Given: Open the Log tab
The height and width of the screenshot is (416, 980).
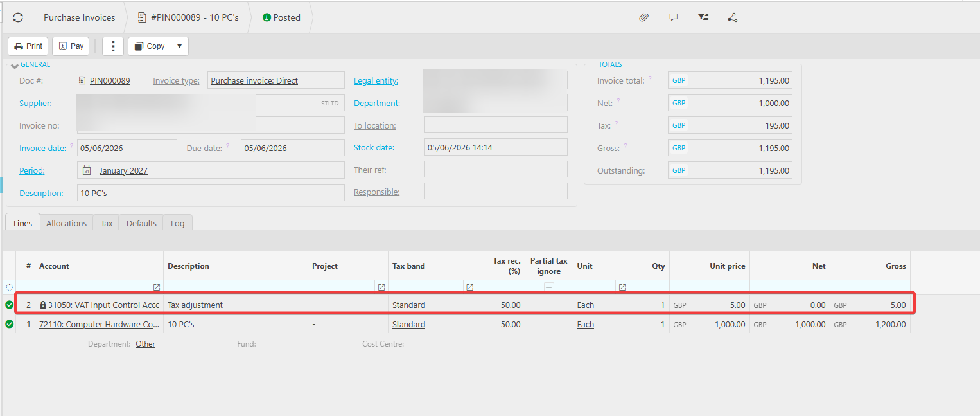Looking at the screenshot, I should click(177, 223).
